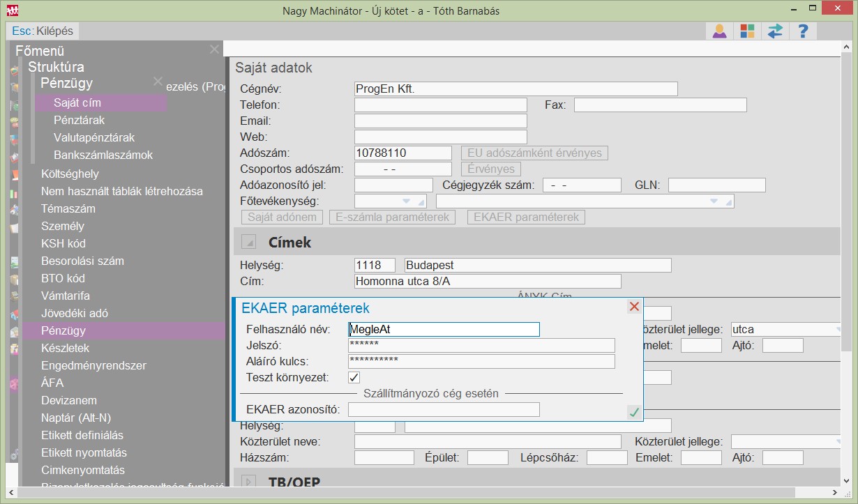This screenshot has height=504, width=858.
Task: Click the EKAER azonosító input field
Action: pyautogui.click(x=444, y=409)
